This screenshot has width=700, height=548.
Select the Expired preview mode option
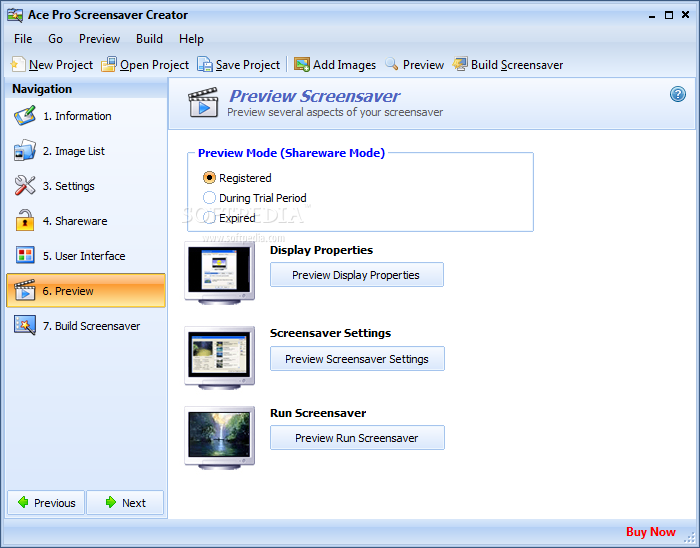[209, 218]
